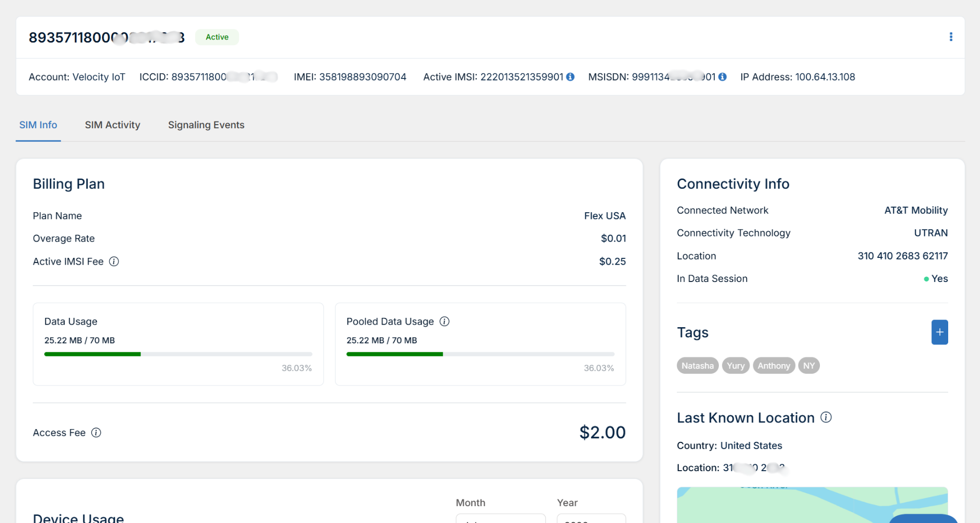
Task: Open the SIM Activity tab
Action: point(112,125)
